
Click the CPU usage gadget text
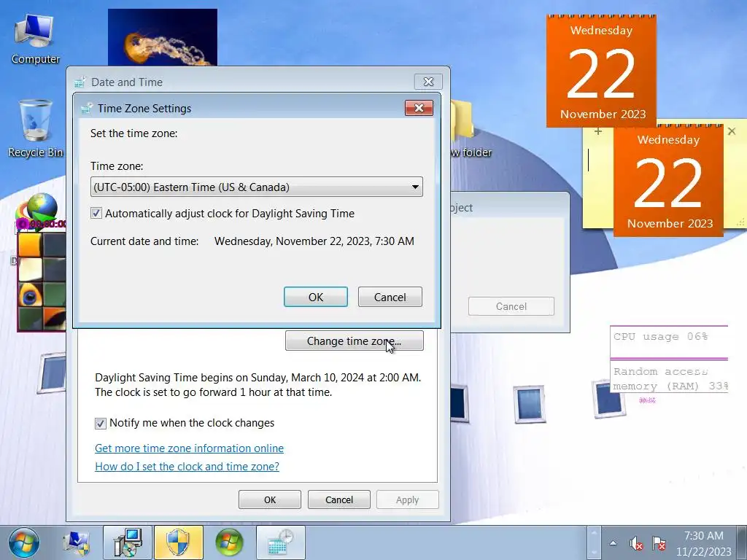661,337
